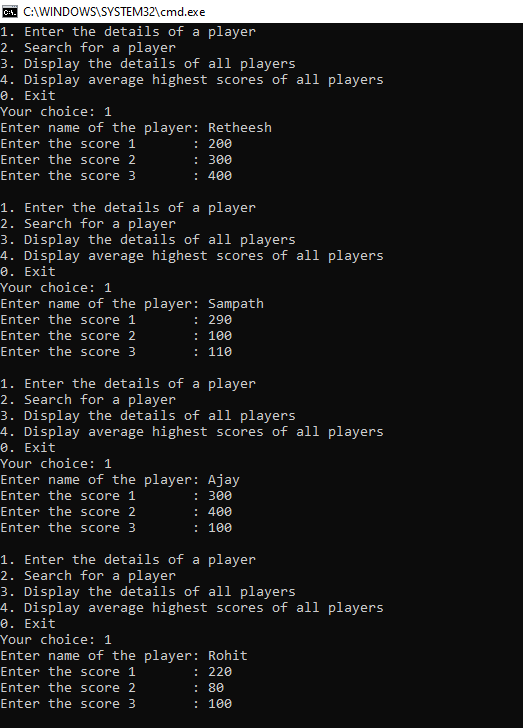Click the player name Sampath
The image size is (523, 728).
coord(235,304)
